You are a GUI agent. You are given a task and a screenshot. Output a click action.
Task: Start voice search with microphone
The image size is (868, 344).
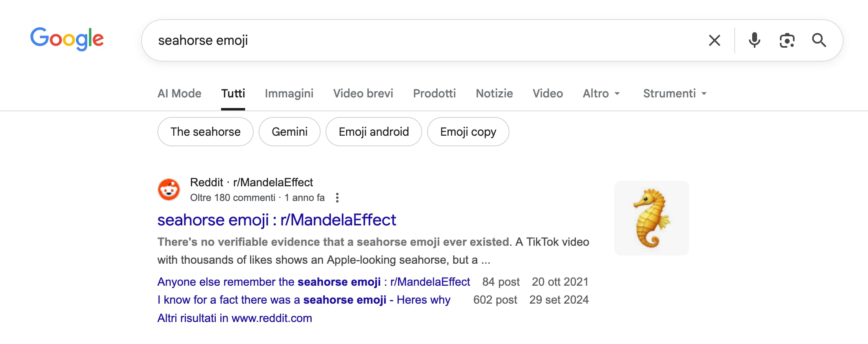coord(754,40)
